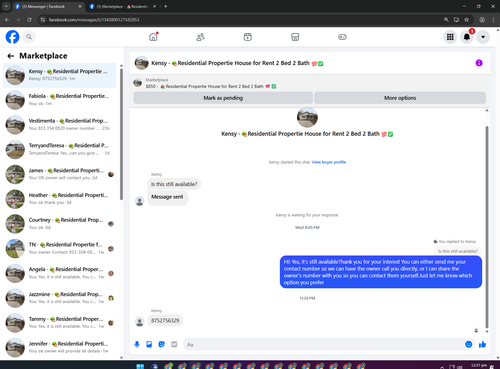Viewport: 500px width, 369px height.
Task: Click the Kensy message 8752756329
Action: [165, 321]
